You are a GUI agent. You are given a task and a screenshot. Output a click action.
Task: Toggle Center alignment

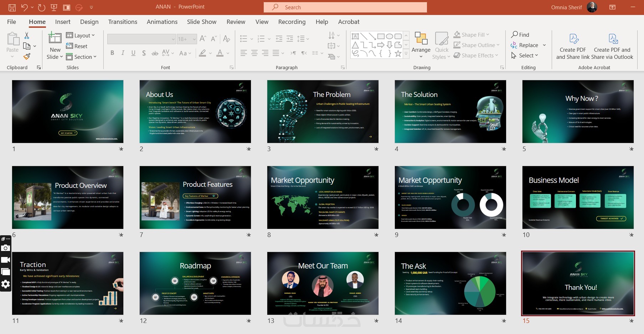tap(254, 53)
